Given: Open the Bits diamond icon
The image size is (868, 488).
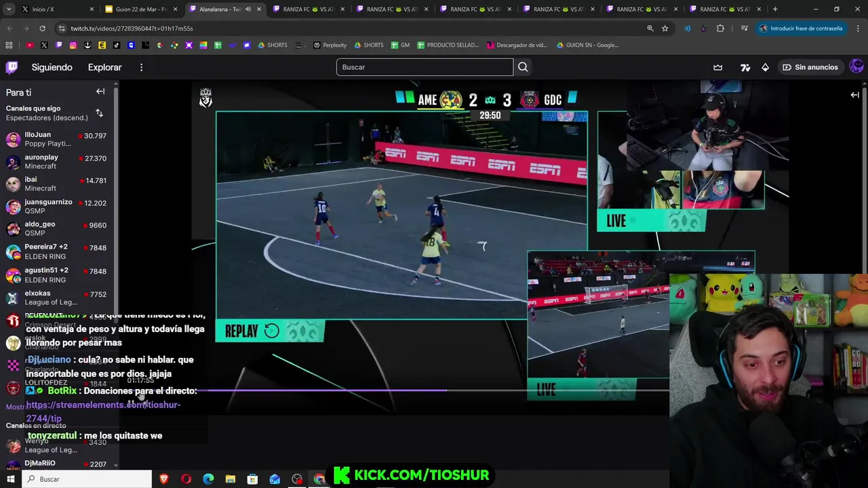Looking at the screenshot, I should click(765, 67).
